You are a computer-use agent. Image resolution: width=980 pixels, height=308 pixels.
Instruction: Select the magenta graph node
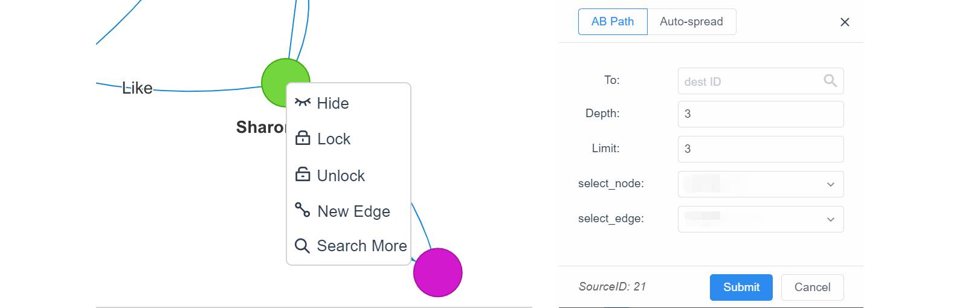(x=438, y=272)
